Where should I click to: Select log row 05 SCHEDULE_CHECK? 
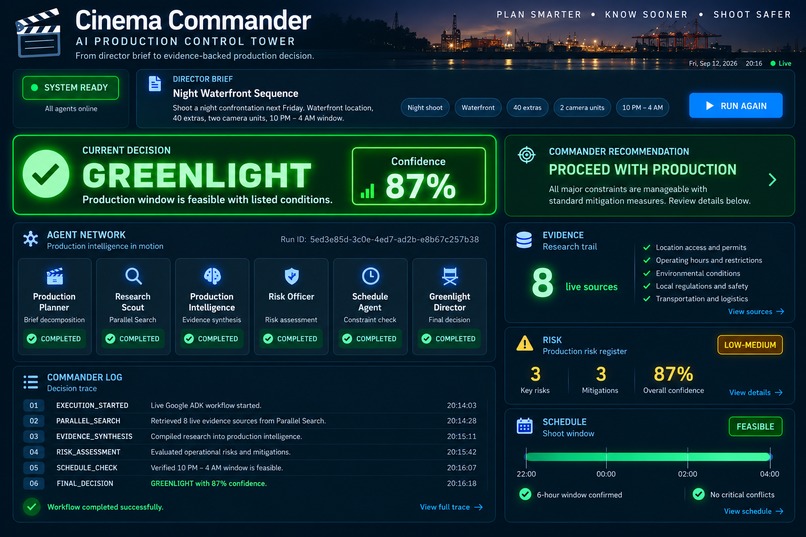click(x=250, y=468)
